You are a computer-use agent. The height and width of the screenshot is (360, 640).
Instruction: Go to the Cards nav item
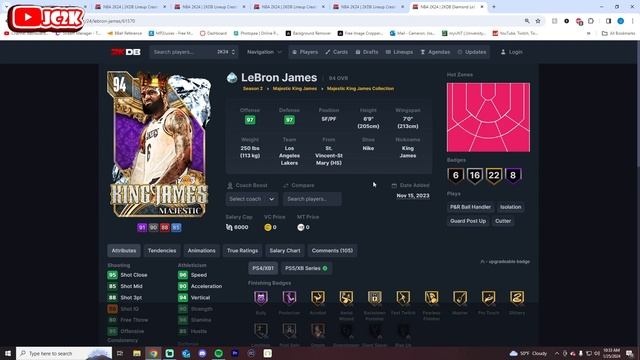337,52
